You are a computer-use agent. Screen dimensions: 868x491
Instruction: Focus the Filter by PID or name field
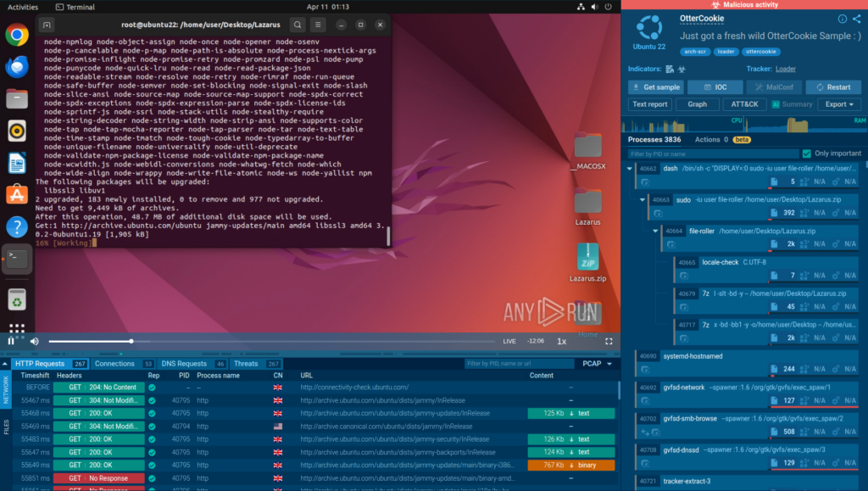[x=712, y=153]
